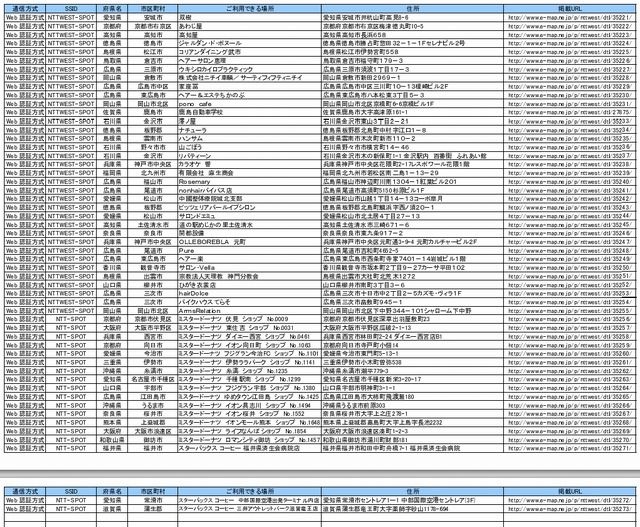
Task: Select the OLLEBOREBLA 元町 cell
Action: click(249, 242)
